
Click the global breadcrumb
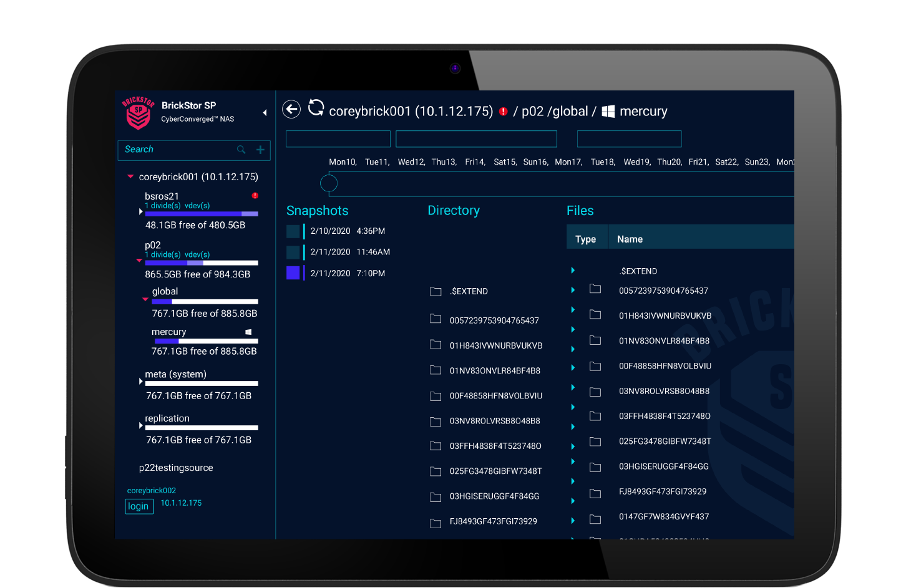tap(570, 112)
